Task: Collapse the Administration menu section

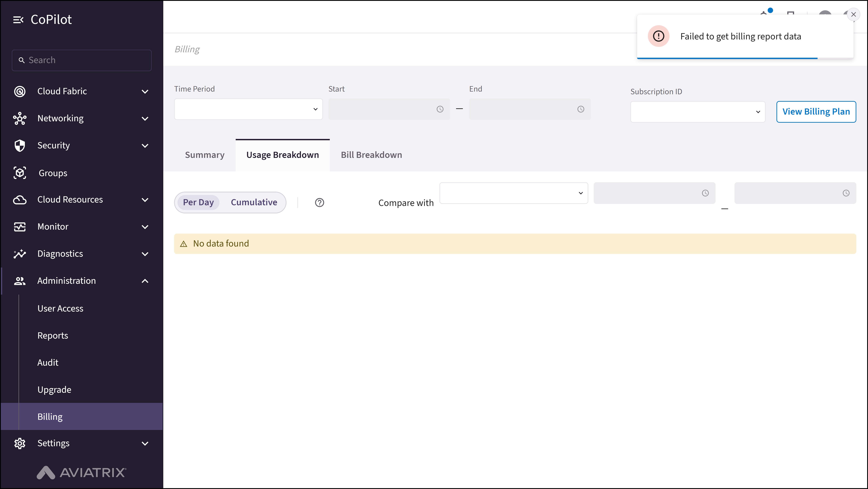Action: pos(145,281)
